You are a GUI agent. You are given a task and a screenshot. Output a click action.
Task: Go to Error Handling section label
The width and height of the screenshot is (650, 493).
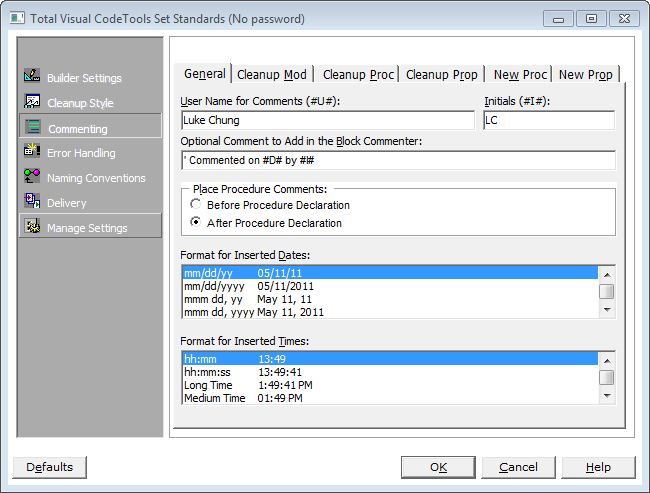[x=81, y=153]
